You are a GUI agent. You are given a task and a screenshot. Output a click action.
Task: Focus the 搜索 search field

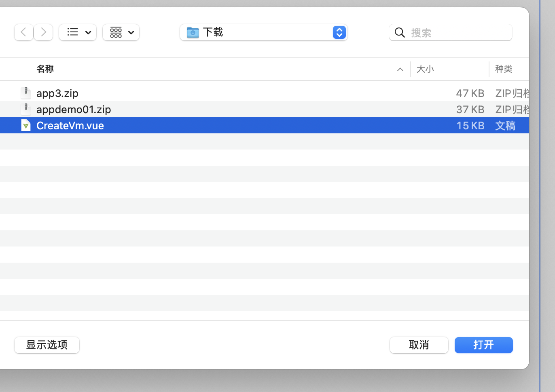451,32
